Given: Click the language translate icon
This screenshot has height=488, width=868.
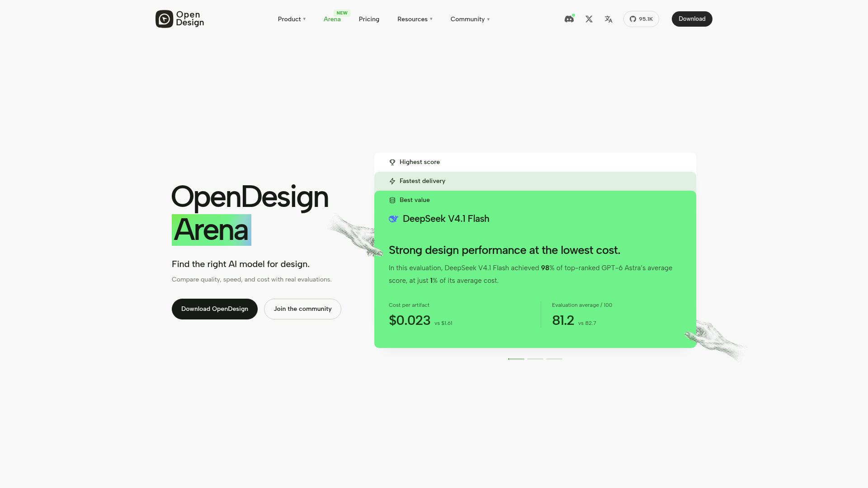Looking at the screenshot, I should click(x=609, y=19).
